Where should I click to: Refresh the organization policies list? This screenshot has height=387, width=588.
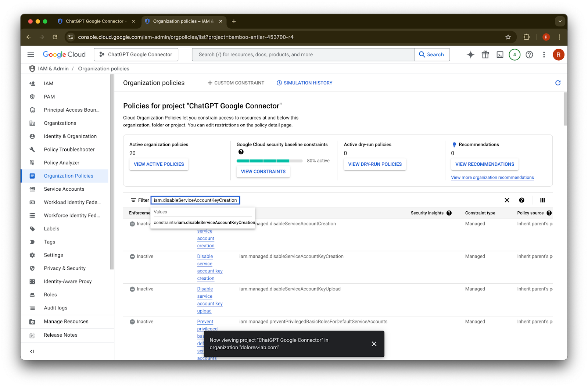tap(558, 83)
